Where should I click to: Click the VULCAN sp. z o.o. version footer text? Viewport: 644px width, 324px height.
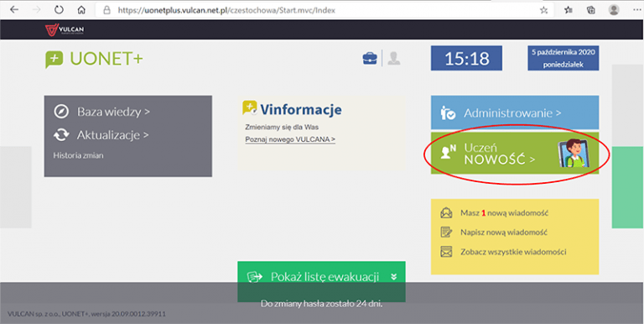[x=86, y=314]
